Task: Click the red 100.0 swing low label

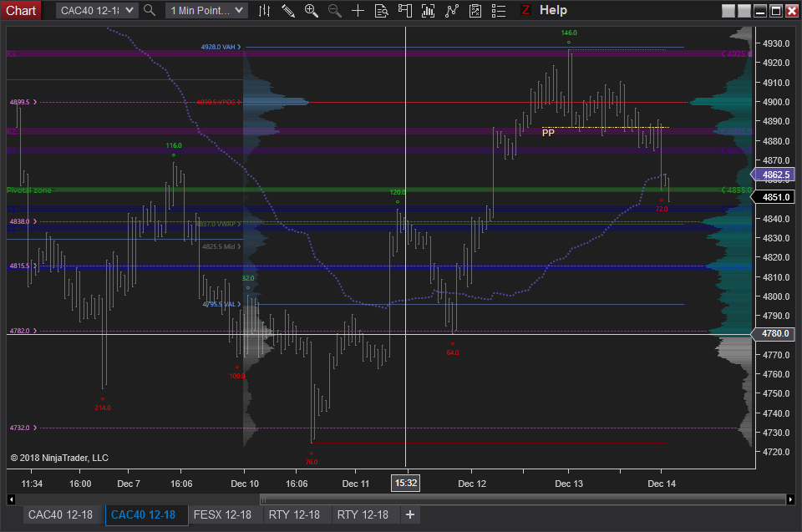Action: click(237, 376)
